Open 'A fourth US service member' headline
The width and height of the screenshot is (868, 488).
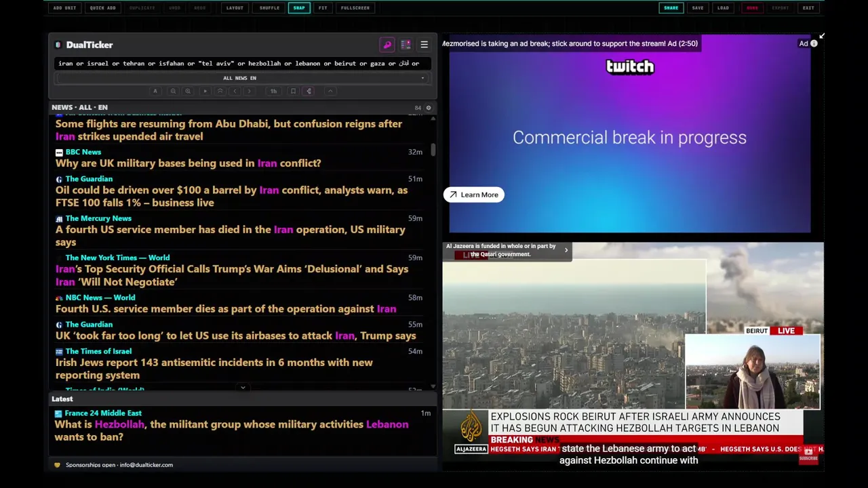tap(230, 236)
